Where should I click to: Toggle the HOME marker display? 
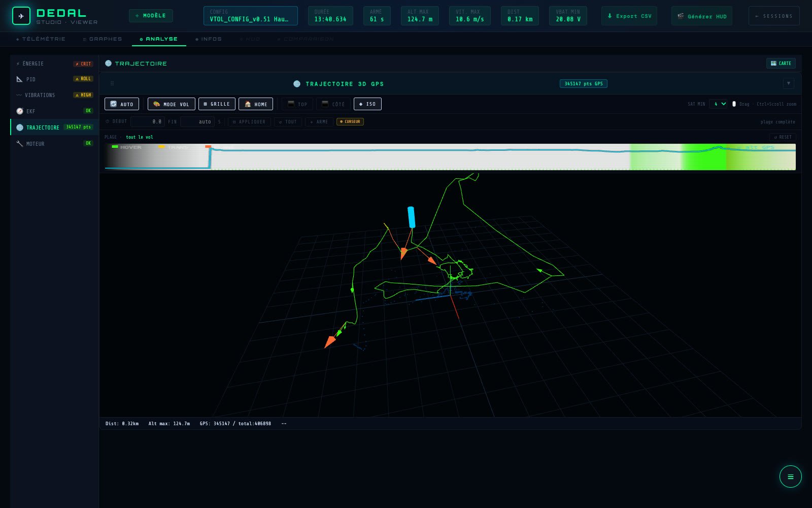point(256,104)
